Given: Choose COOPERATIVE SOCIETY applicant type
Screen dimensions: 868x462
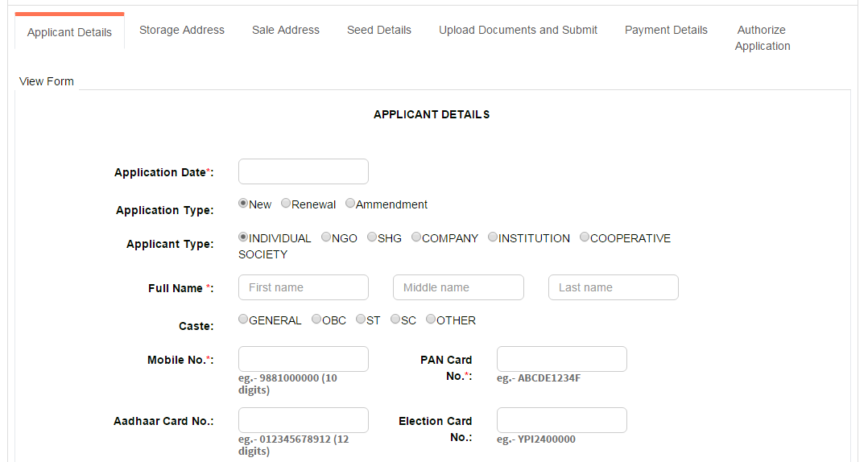Looking at the screenshot, I should [585, 237].
